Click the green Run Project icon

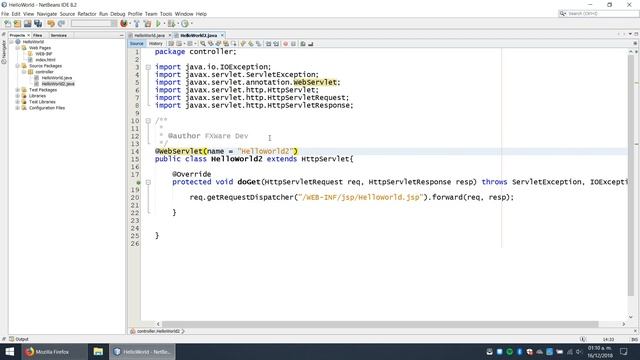click(158, 24)
